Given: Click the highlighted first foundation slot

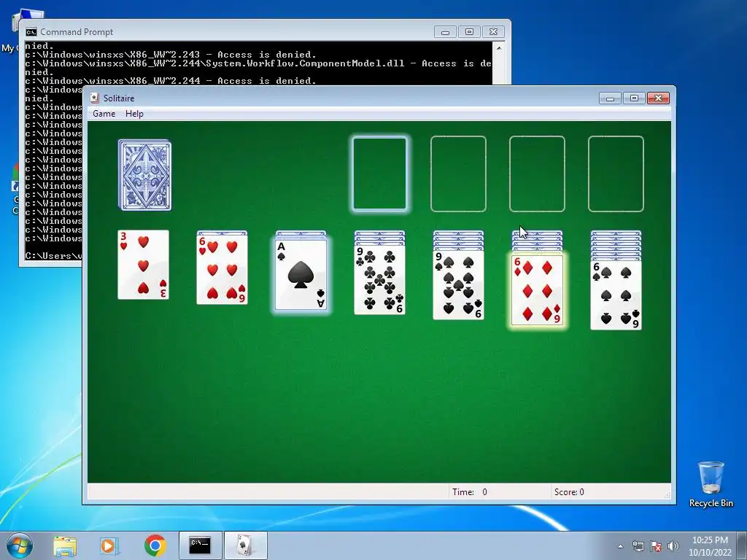Looking at the screenshot, I should point(379,174).
